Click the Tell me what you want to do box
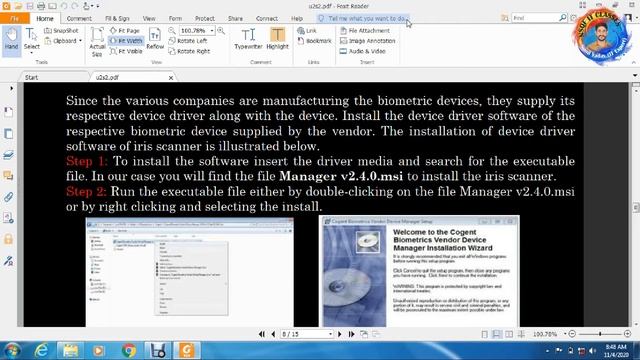Screen dimensions: 640x360 (362, 18)
